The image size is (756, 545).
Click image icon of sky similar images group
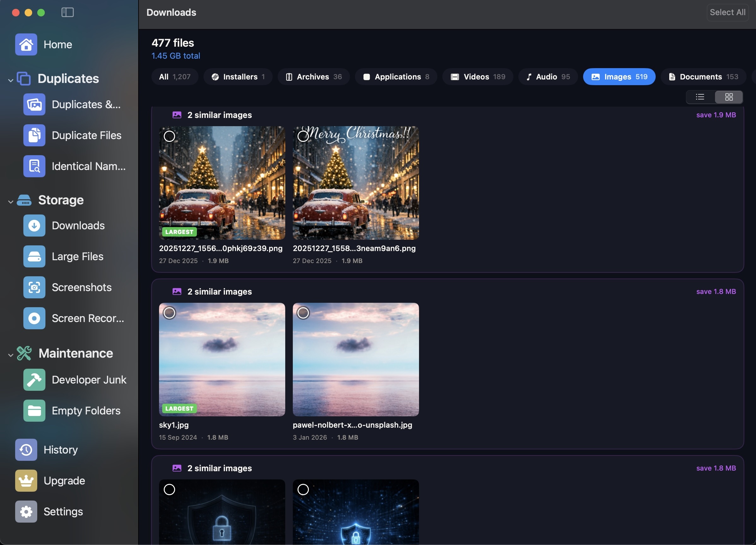(x=177, y=291)
